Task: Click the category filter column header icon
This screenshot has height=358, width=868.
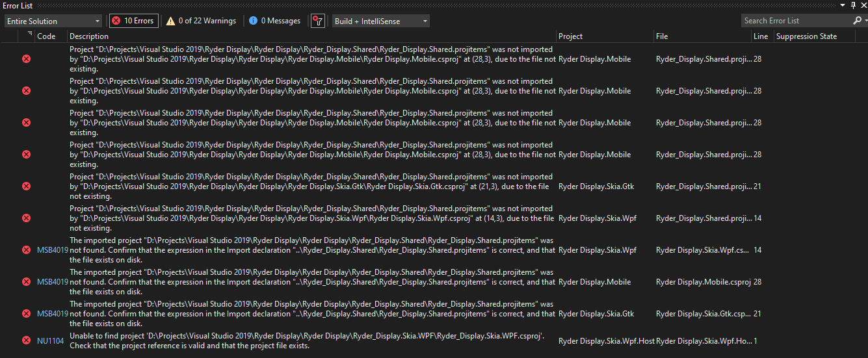Action: pos(29,35)
